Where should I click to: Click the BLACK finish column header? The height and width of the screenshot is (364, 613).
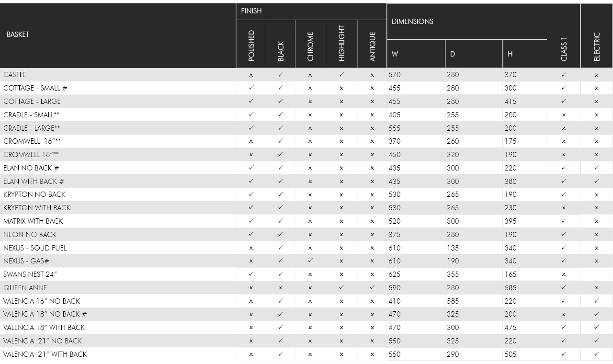[281, 51]
